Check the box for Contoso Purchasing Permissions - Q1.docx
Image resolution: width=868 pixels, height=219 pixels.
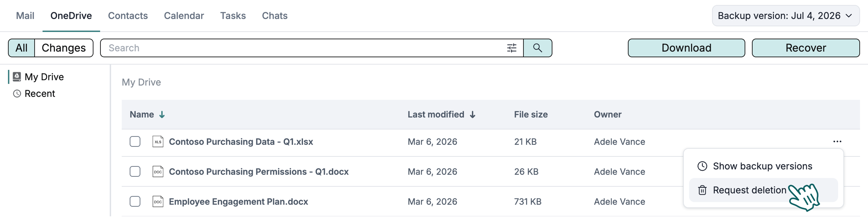135,171
